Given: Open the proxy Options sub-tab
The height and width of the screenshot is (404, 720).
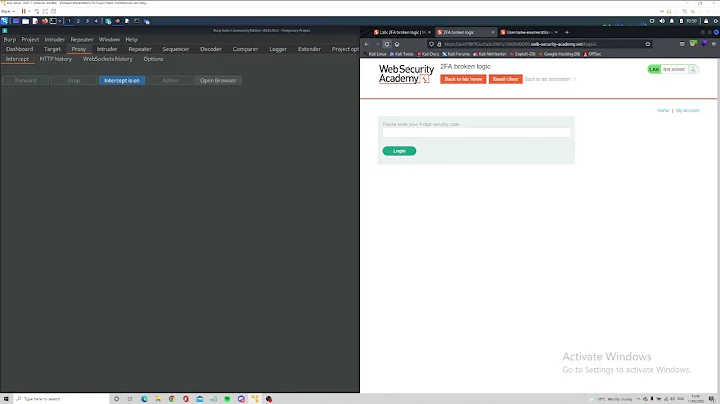Looking at the screenshot, I should 153,59.
